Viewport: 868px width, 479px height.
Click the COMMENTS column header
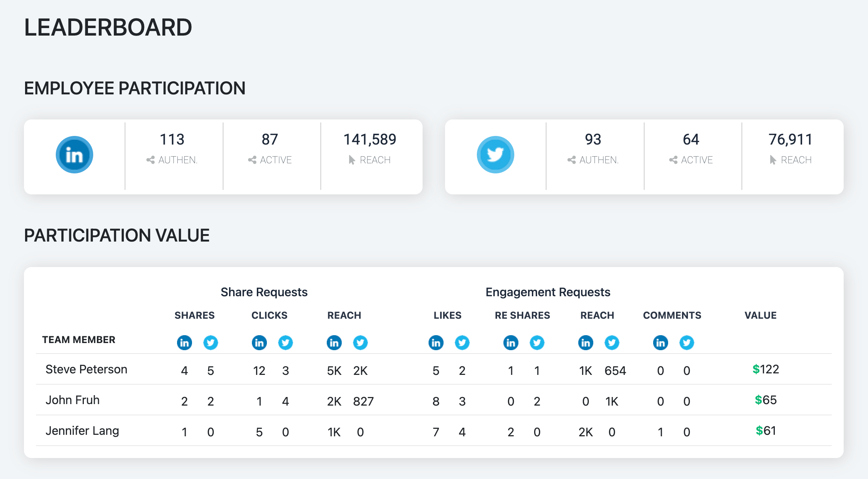coord(672,315)
